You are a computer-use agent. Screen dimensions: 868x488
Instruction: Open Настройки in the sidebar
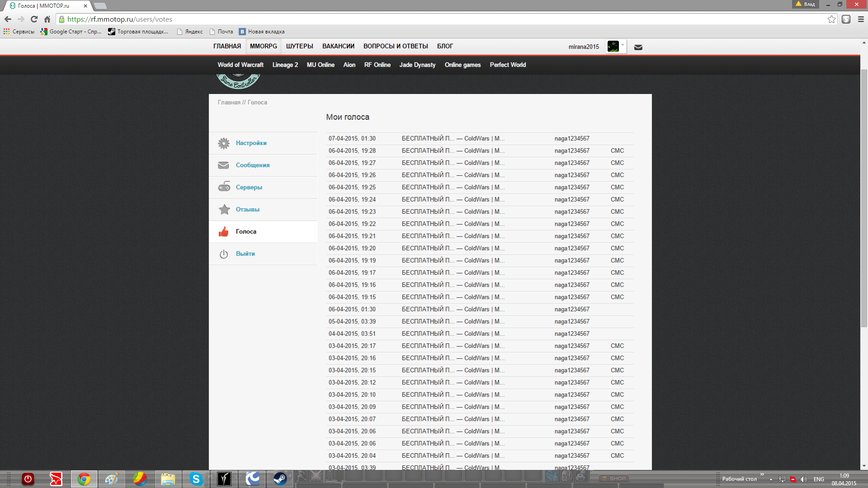click(251, 143)
